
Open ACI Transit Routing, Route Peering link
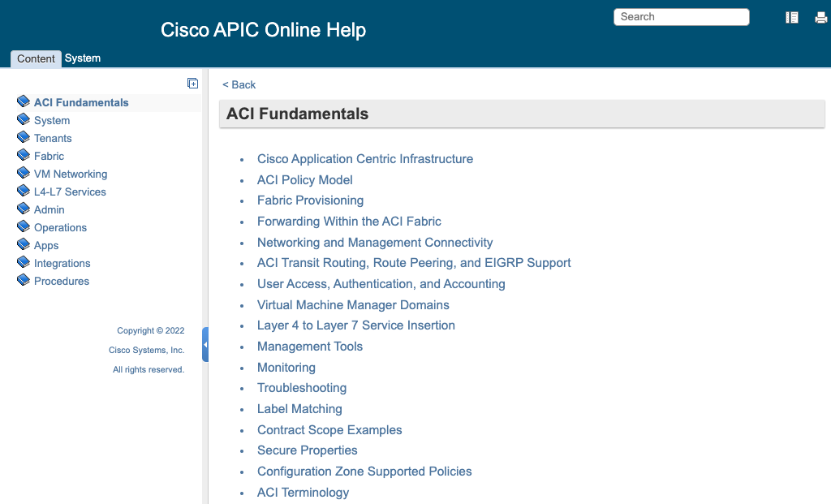coord(414,263)
